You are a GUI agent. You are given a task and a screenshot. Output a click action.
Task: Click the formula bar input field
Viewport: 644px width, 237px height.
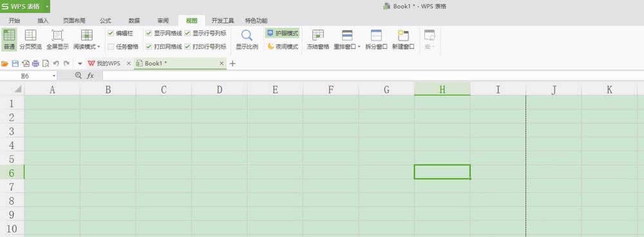(373, 75)
